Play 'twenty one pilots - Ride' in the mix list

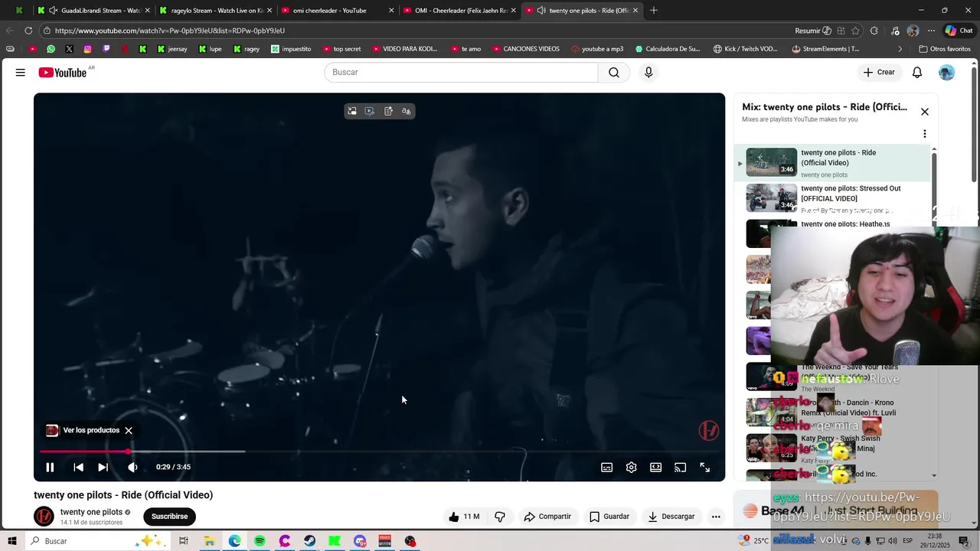(x=833, y=162)
